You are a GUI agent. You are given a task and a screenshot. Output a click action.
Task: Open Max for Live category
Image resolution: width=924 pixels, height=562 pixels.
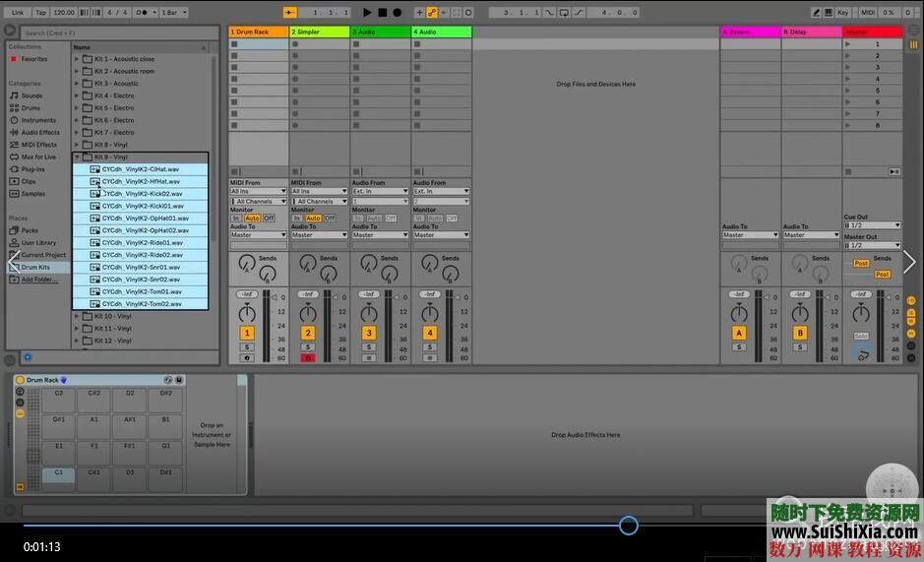[38, 156]
